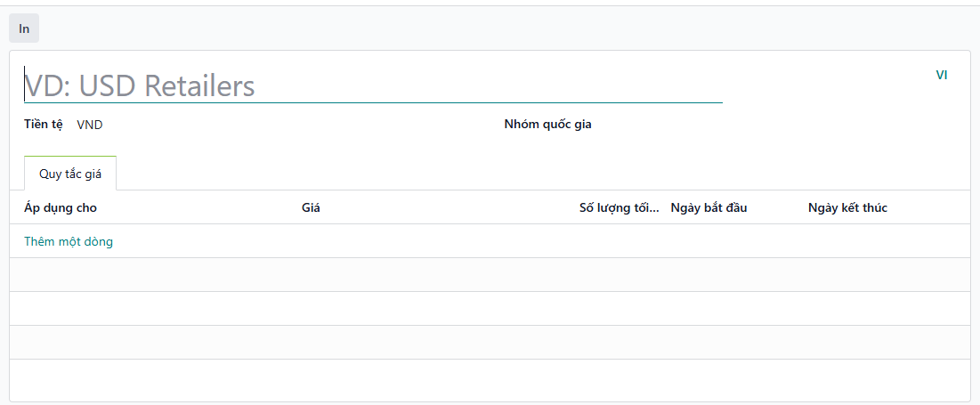980x405 pixels.
Task: Sort by the Áp dụng cho column
Action: 61,207
